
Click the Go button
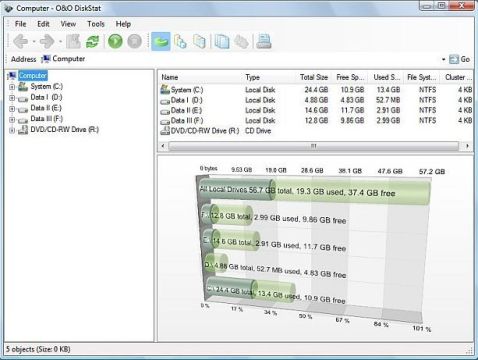(460, 59)
